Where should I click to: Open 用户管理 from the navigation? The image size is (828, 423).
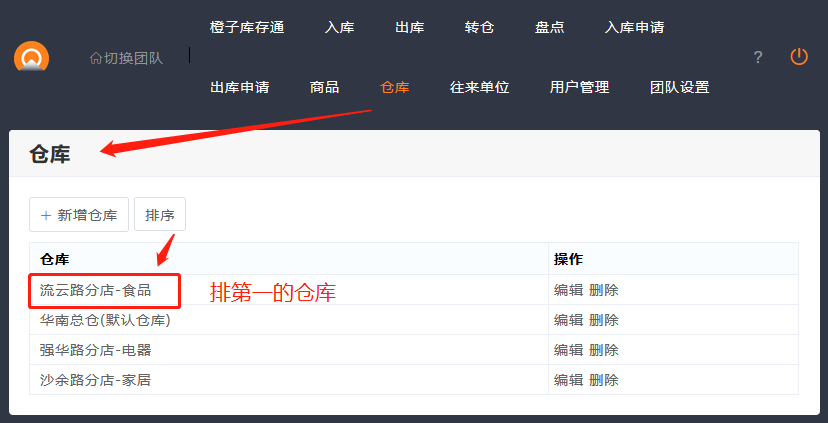pos(580,87)
